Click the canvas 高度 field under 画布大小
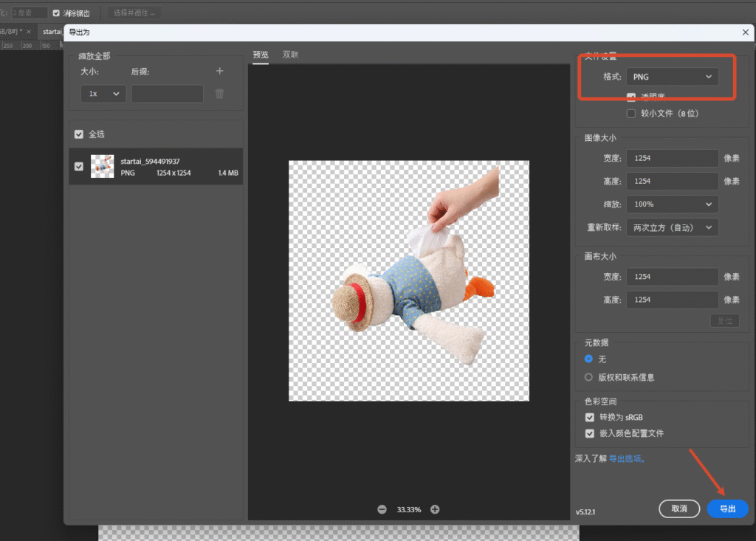The width and height of the screenshot is (756, 541). [672, 300]
